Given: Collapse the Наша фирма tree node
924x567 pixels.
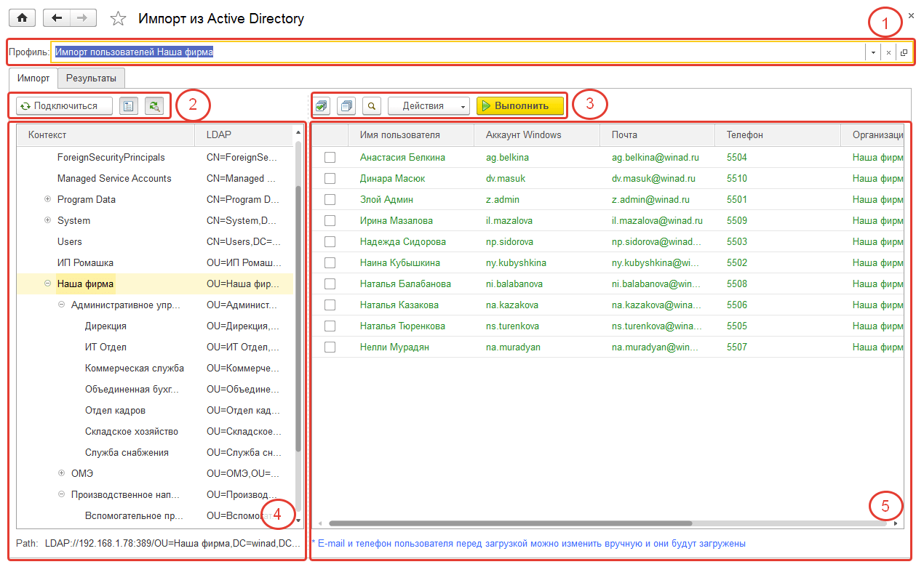Looking at the screenshot, I should pyautogui.click(x=47, y=283).
